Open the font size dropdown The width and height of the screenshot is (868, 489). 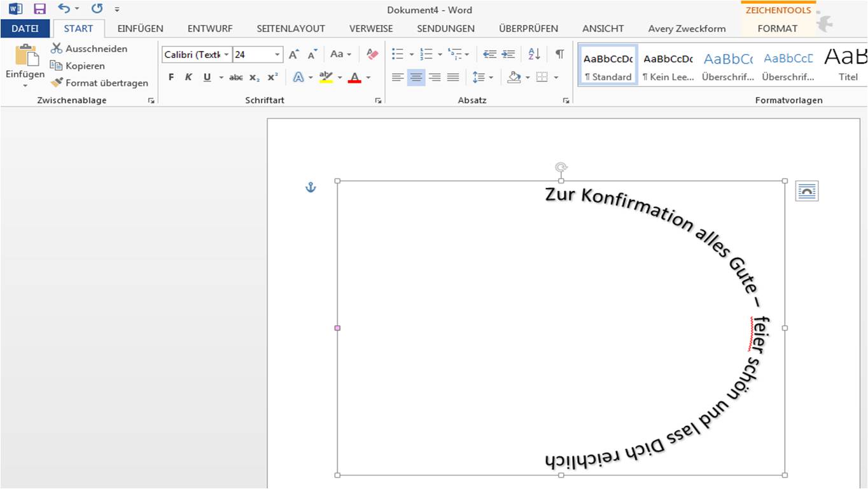click(278, 55)
